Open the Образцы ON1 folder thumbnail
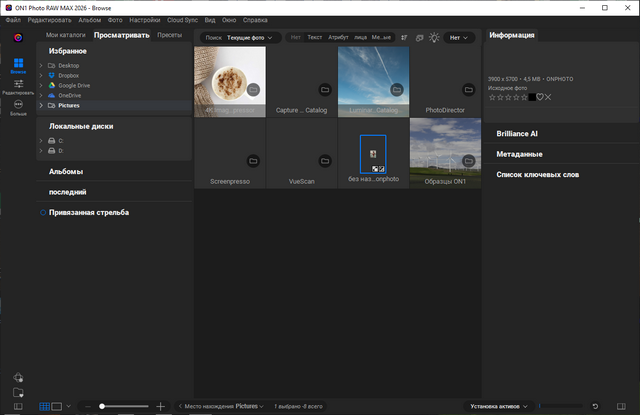 (445, 153)
